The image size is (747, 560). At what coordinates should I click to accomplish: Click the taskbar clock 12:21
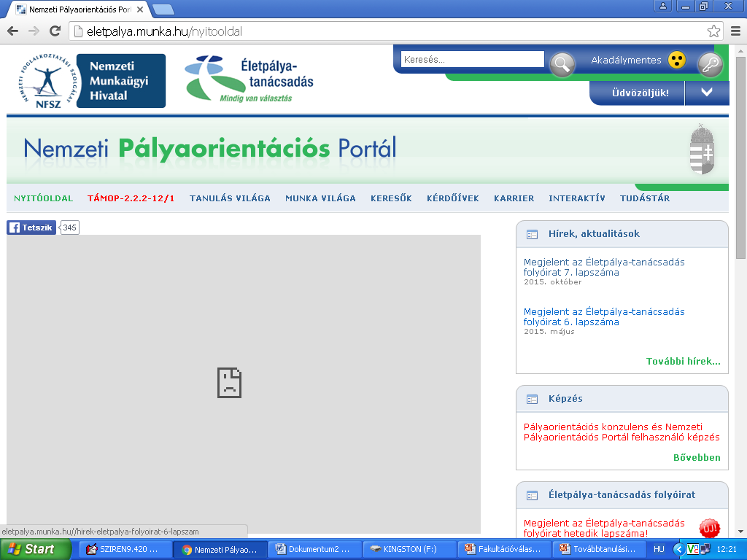coord(727,549)
